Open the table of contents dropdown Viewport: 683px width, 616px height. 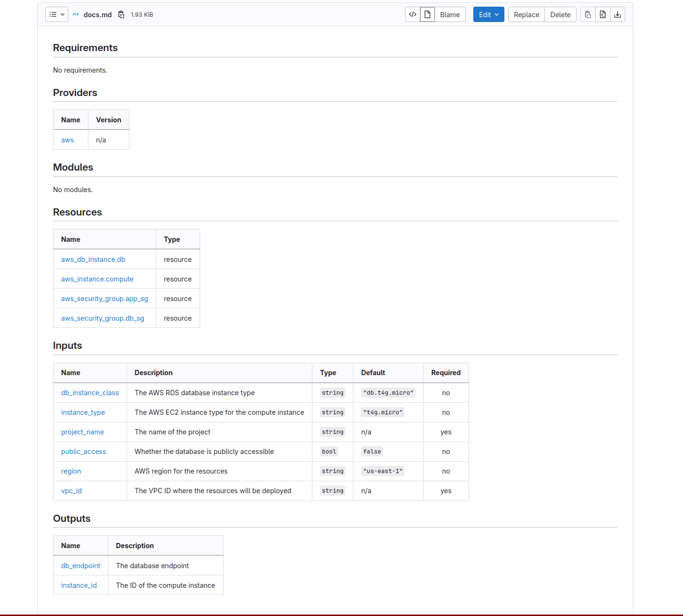(57, 14)
